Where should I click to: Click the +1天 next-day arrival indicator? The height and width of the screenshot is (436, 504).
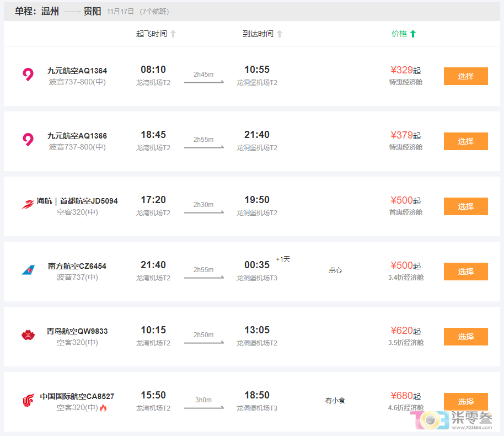[x=283, y=259]
